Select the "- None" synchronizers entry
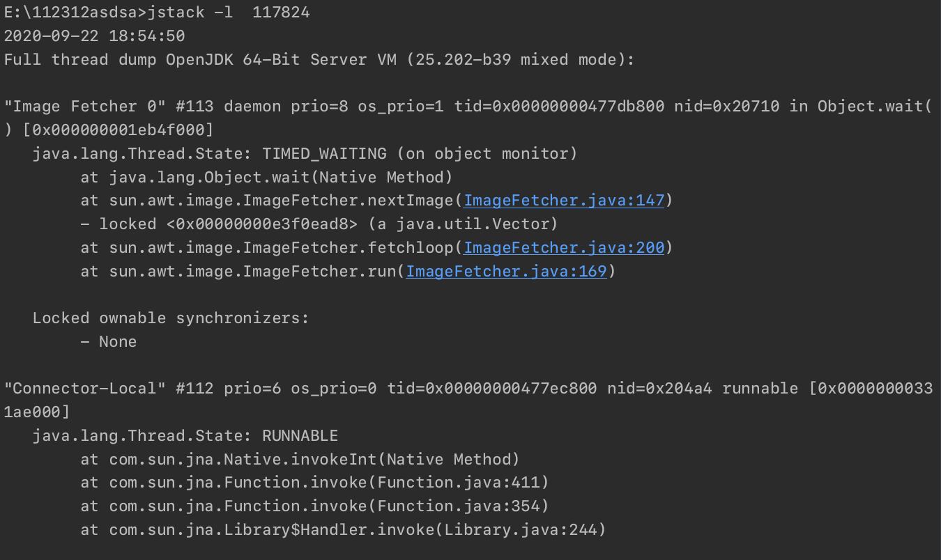Screen dimensions: 941x560 [108, 342]
